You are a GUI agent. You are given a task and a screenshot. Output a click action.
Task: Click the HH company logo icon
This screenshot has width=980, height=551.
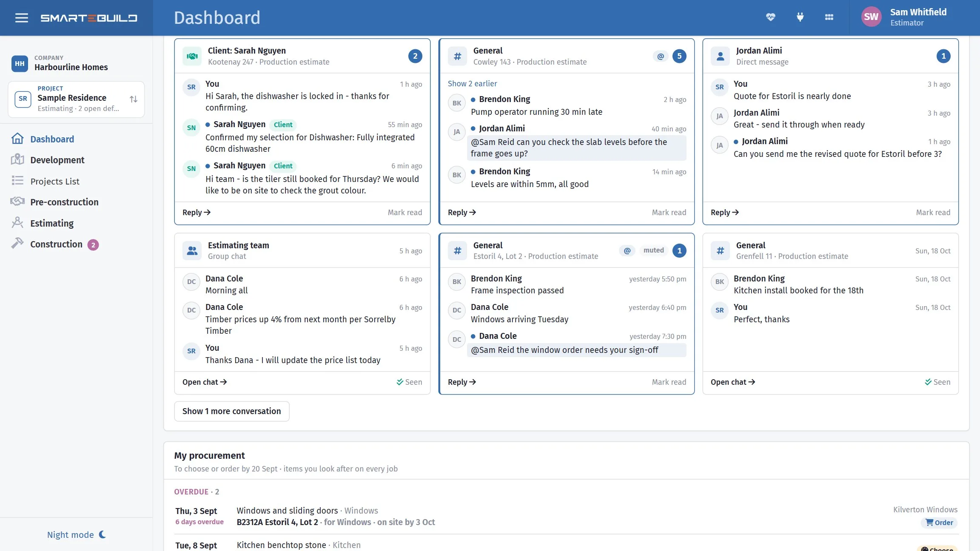pos(20,63)
